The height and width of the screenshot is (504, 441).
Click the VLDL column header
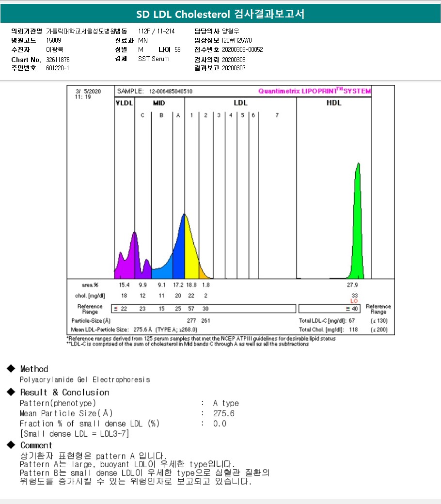[x=124, y=103]
